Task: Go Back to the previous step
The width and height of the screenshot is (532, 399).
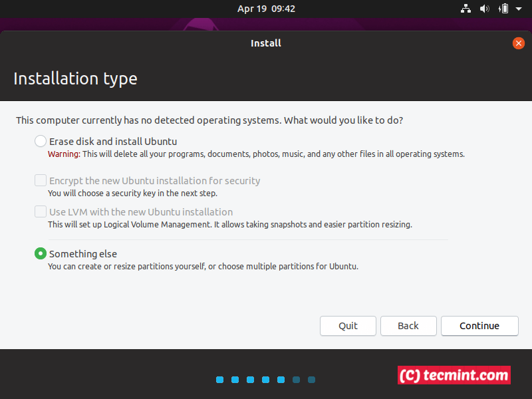Action: 408,326
